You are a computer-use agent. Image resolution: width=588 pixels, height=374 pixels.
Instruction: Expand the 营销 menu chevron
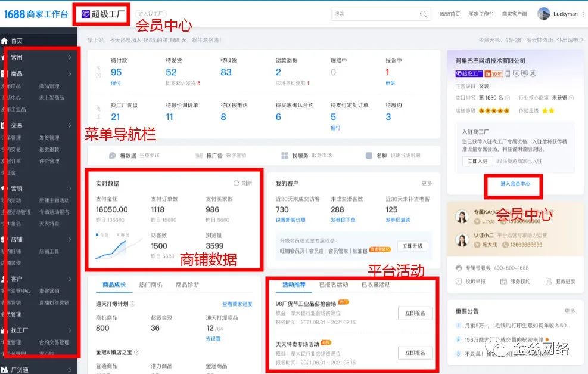[70, 188]
